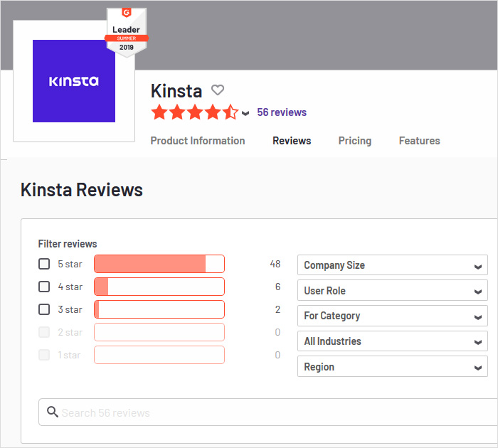Focus the Search 56 reviews field
498x448 pixels.
pos(268,412)
